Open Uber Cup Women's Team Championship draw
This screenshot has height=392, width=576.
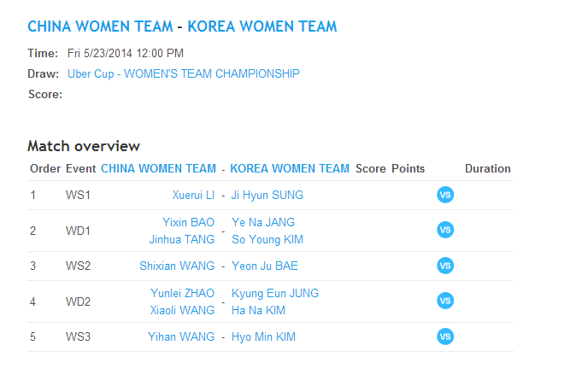click(184, 73)
